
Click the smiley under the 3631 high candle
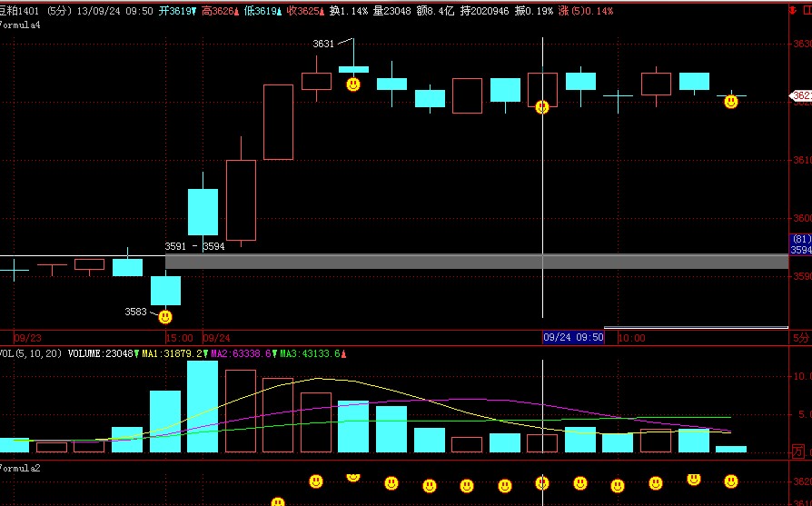353,84
